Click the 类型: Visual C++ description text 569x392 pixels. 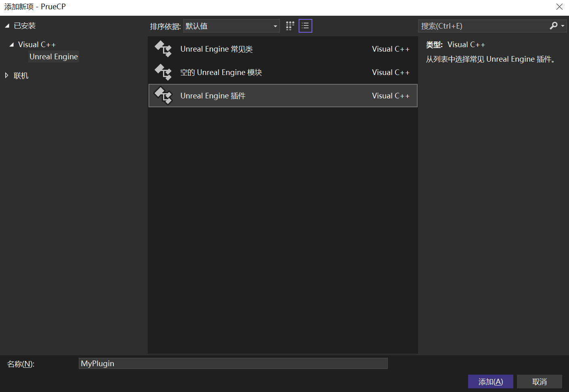tap(456, 44)
